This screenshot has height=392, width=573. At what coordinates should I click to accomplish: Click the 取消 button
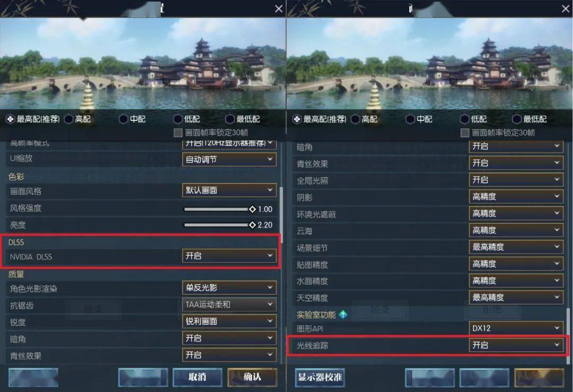coord(197,377)
